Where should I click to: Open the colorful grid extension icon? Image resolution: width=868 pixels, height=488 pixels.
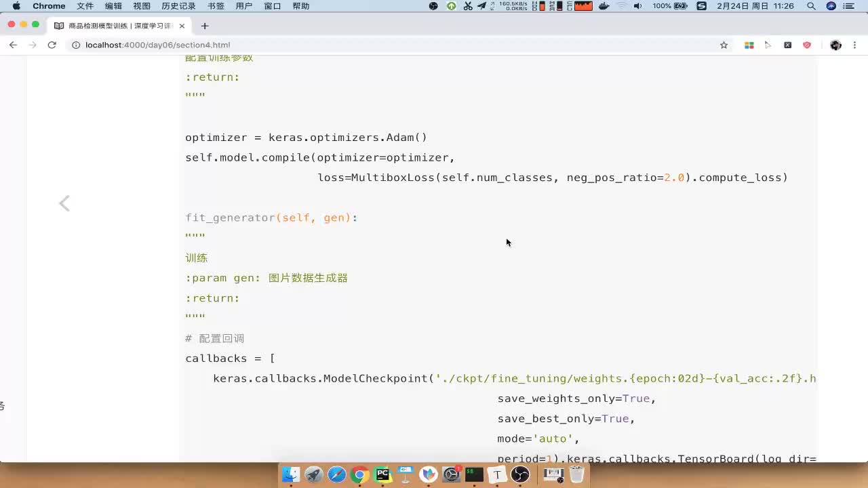pos(749,45)
